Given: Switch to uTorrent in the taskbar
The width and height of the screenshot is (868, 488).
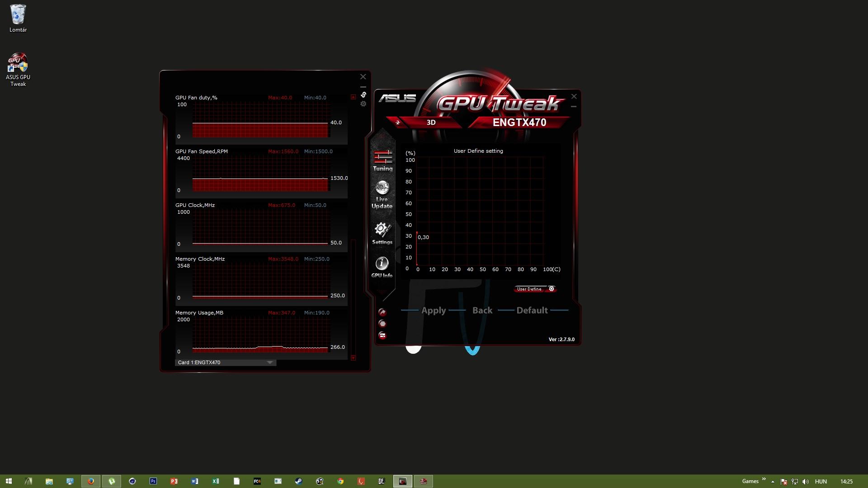Looking at the screenshot, I should 112,481.
